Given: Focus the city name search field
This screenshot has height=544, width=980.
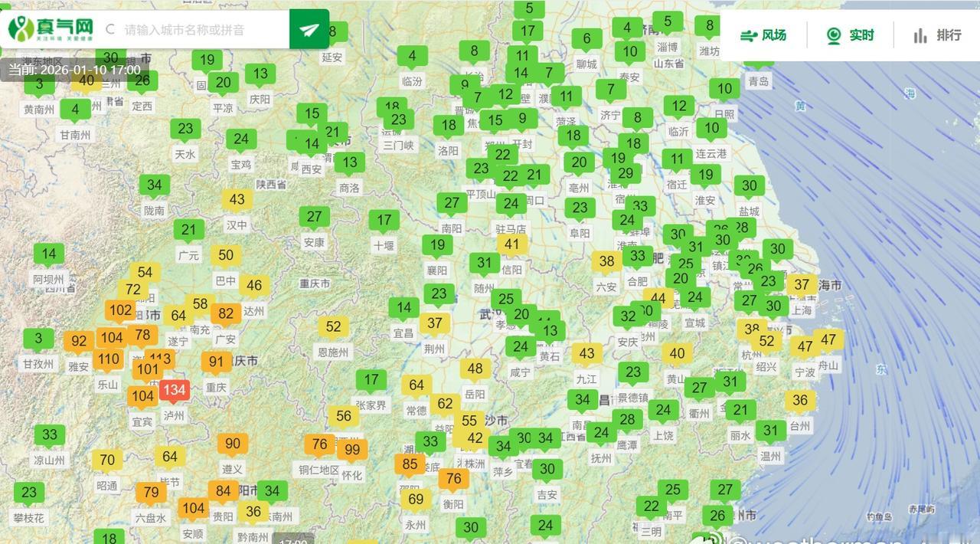Looking at the screenshot, I should tap(185, 30).
